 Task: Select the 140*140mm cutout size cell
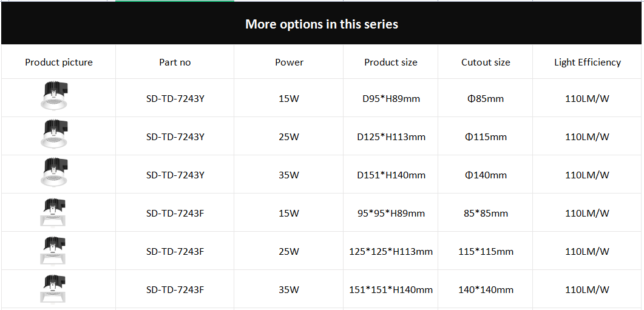click(x=486, y=289)
